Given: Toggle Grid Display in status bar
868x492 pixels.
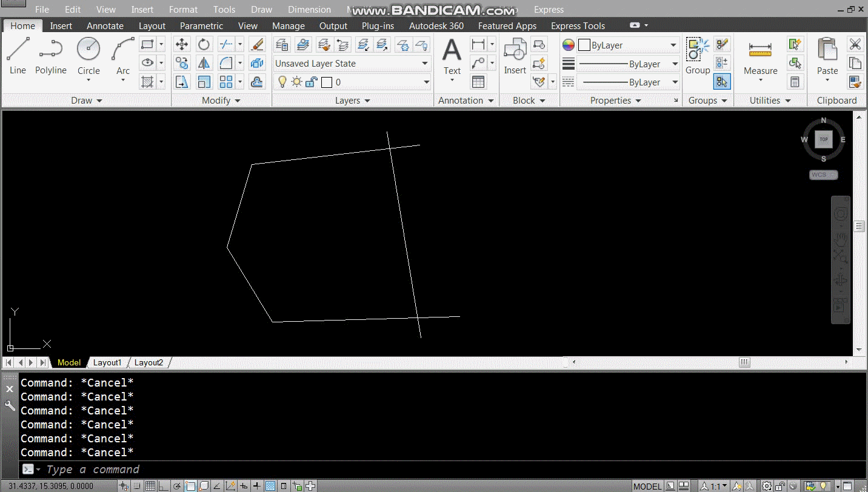Looking at the screenshot, I should pyautogui.click(x=149, y=486).
